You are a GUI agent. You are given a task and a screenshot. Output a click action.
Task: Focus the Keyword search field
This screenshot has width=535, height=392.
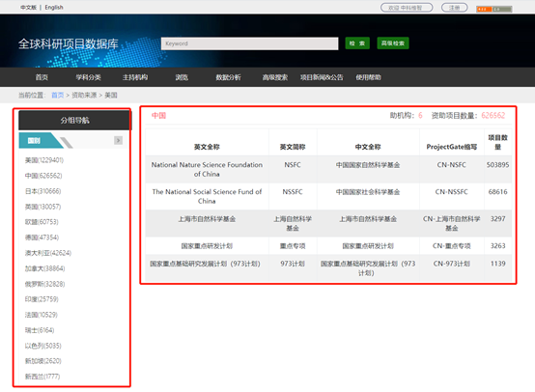pos(249,43)
